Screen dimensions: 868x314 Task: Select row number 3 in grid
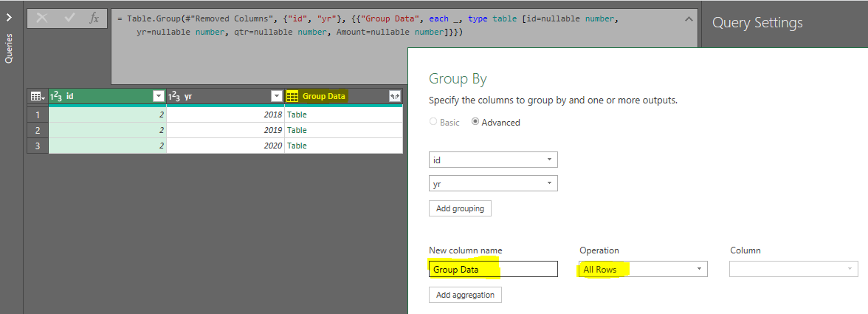pos(38,146)
